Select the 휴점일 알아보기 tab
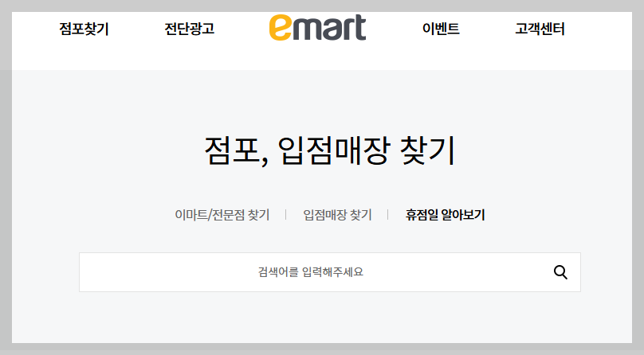644x355 pixels. 446,215
